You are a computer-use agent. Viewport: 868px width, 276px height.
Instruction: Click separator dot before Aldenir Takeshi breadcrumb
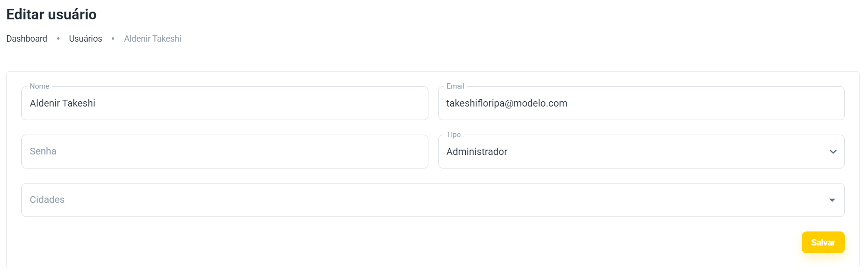click(x=113, y=39)
